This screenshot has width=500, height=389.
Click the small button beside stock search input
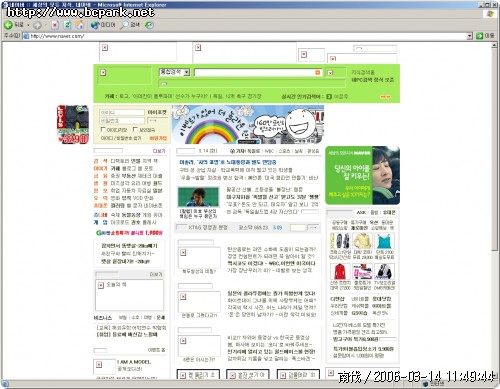tap(313, 227)
